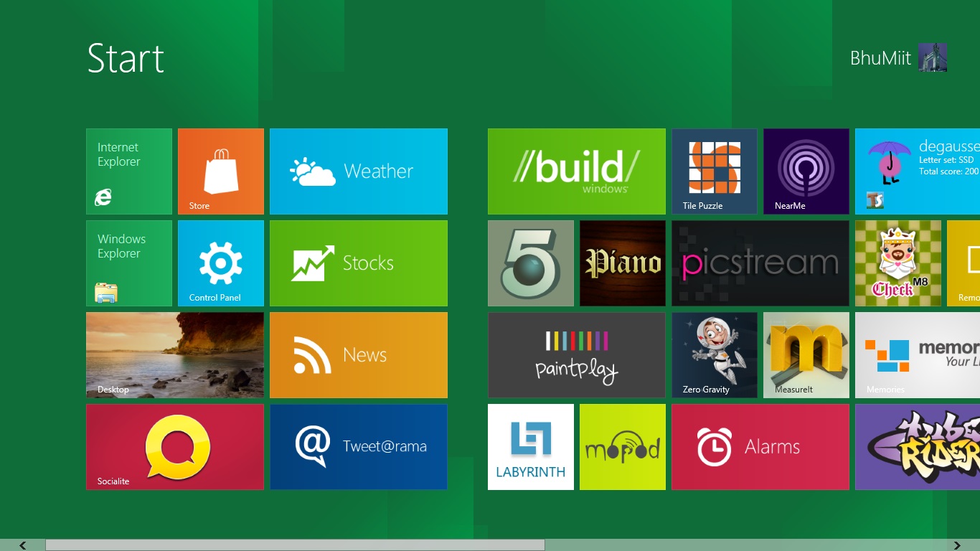Launch the Zero Gravity game tile
The width and height of the screenshot is (980, 551).
pyautogui.click(x=715, y=355)
